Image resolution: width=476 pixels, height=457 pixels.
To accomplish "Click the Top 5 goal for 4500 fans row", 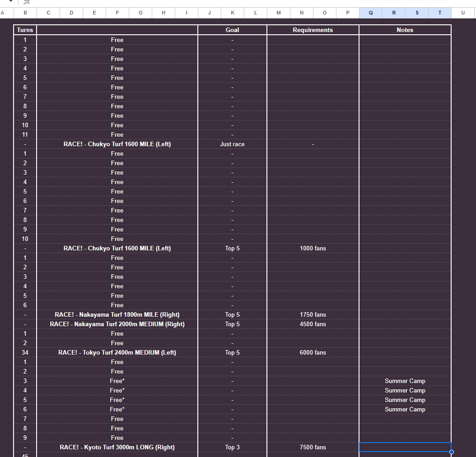I will (x=232, y=324).
